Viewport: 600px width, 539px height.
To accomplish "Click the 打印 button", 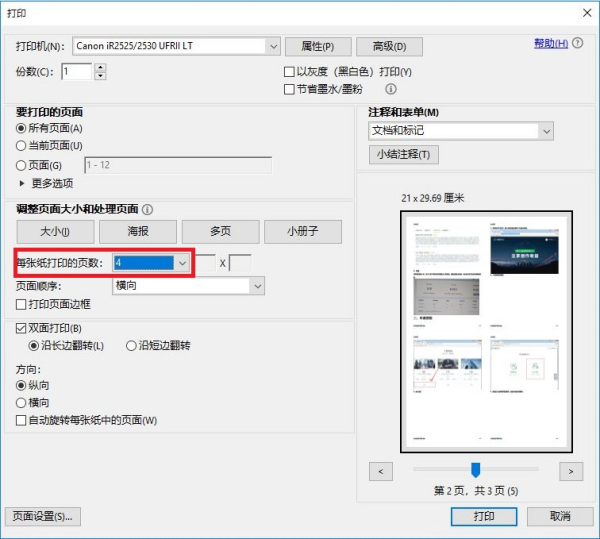I will pyautogui.click(x=484, y=516).
